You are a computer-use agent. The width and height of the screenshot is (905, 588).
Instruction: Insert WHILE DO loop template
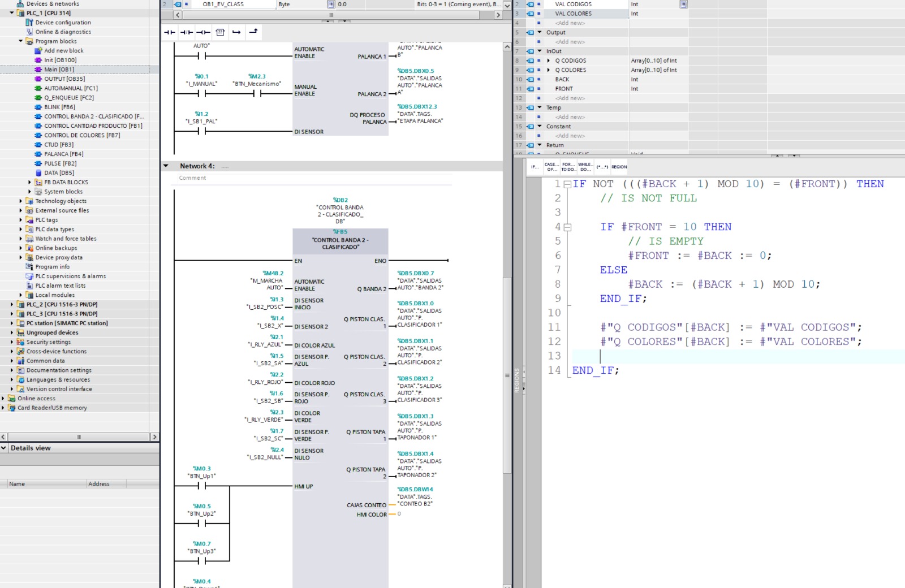click(x=585, y=167)
